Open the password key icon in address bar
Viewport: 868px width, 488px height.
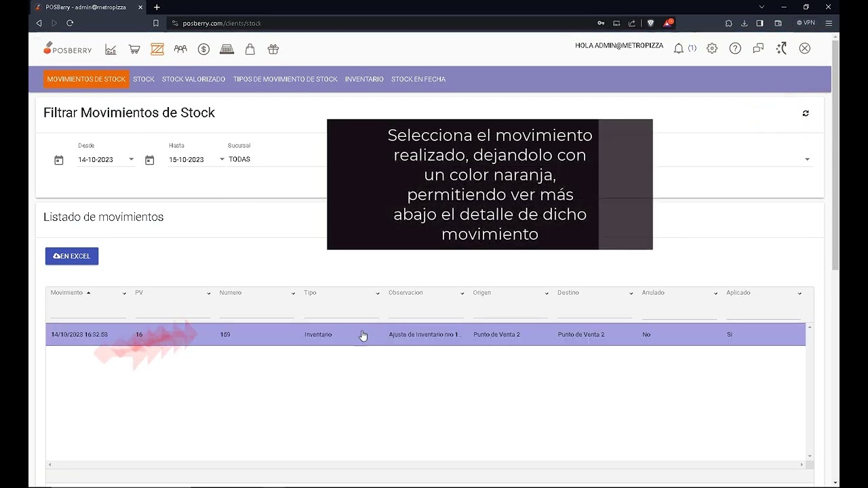coord(601,23)
